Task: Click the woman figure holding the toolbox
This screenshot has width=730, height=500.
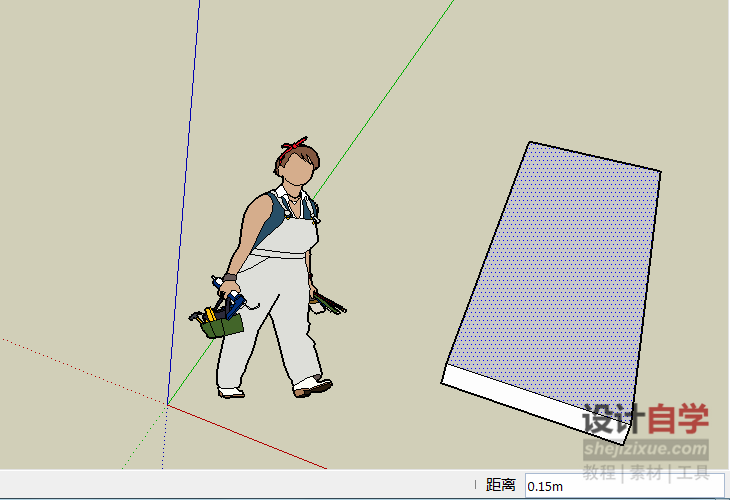Action: click(268, 268)
